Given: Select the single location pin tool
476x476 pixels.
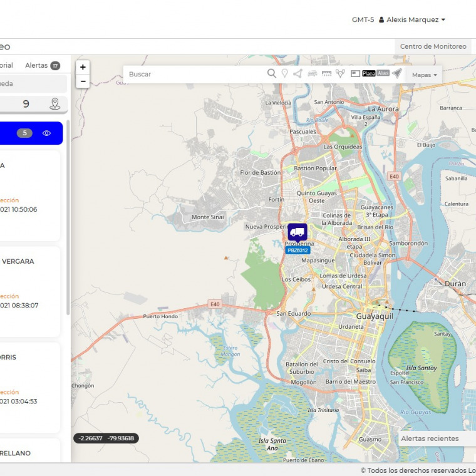Looking at the screenshot, I should click(x=285, y=73).
